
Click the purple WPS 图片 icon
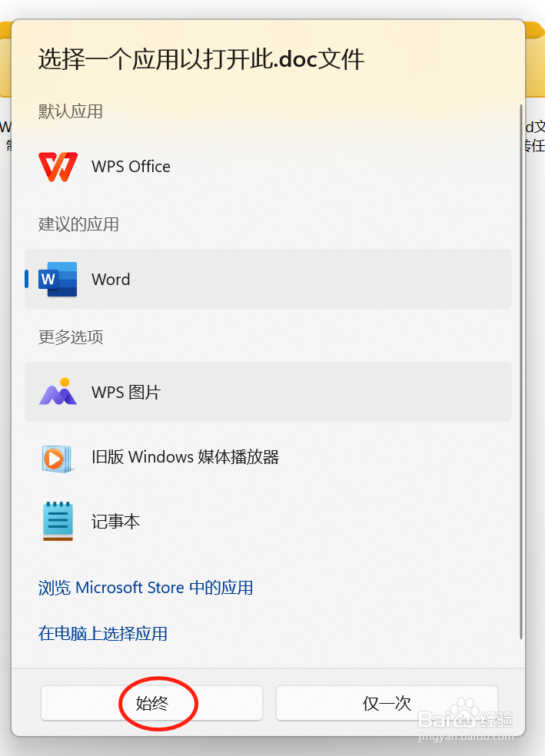[x=58, y=392]
